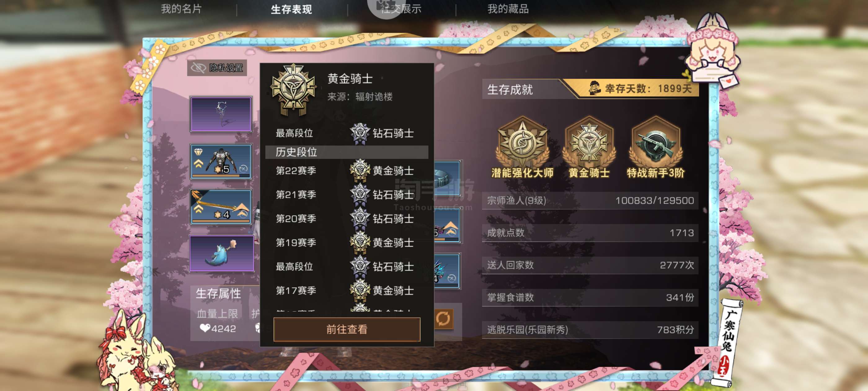Open the blue whale pet thumbnail

tap(222, 253)
